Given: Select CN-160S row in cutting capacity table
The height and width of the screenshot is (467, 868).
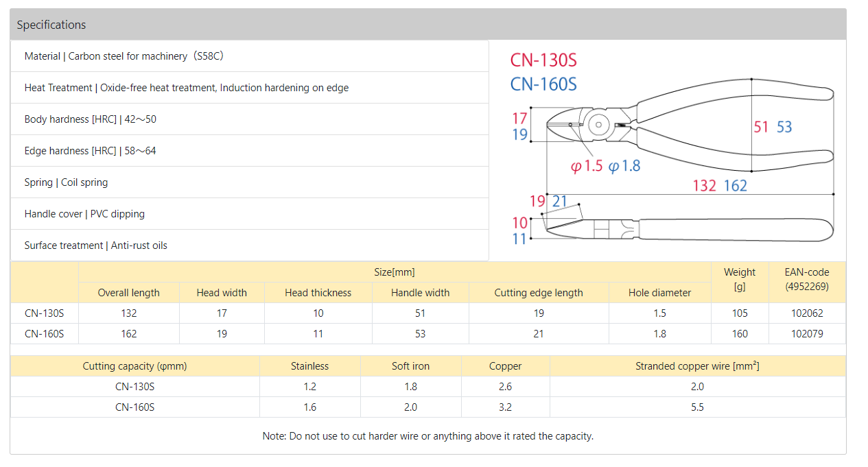Looking at the screenshot, I should pos(427,407).
